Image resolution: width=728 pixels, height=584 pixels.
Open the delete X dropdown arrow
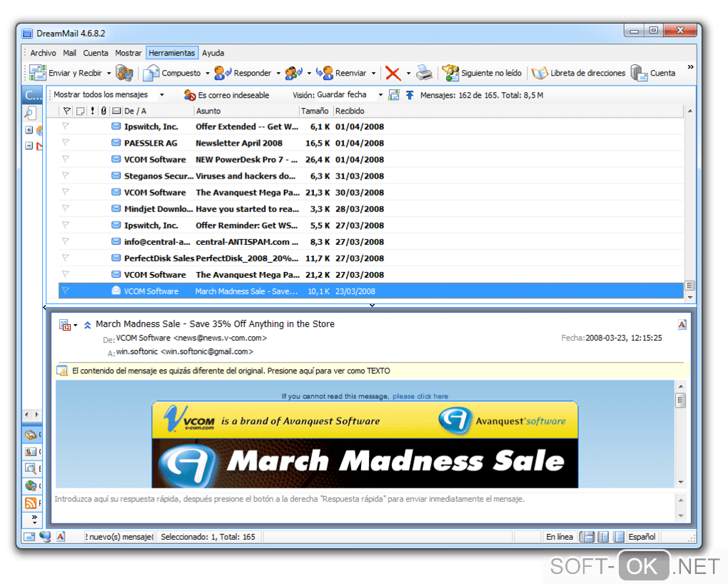pyautogui.click(x=408, y=74)
